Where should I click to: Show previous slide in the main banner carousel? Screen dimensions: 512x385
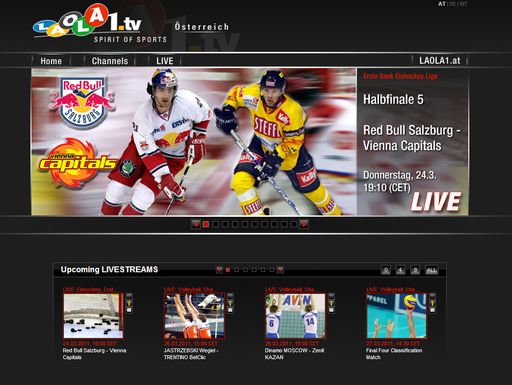196,224
